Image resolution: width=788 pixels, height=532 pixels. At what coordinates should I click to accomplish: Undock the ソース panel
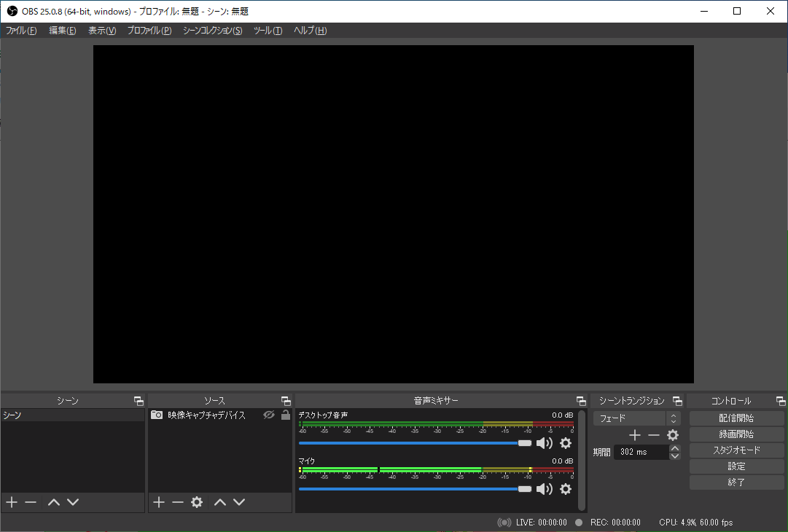[x=286, y=401]
